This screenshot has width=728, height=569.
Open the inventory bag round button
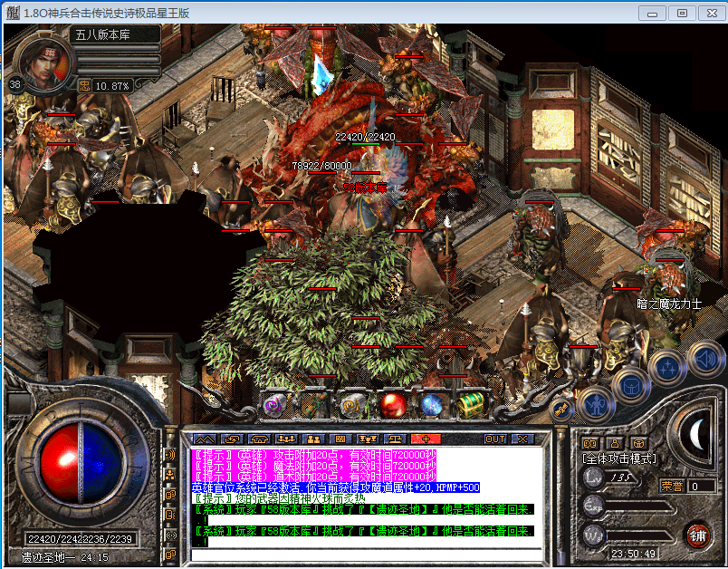coord(630,384)
